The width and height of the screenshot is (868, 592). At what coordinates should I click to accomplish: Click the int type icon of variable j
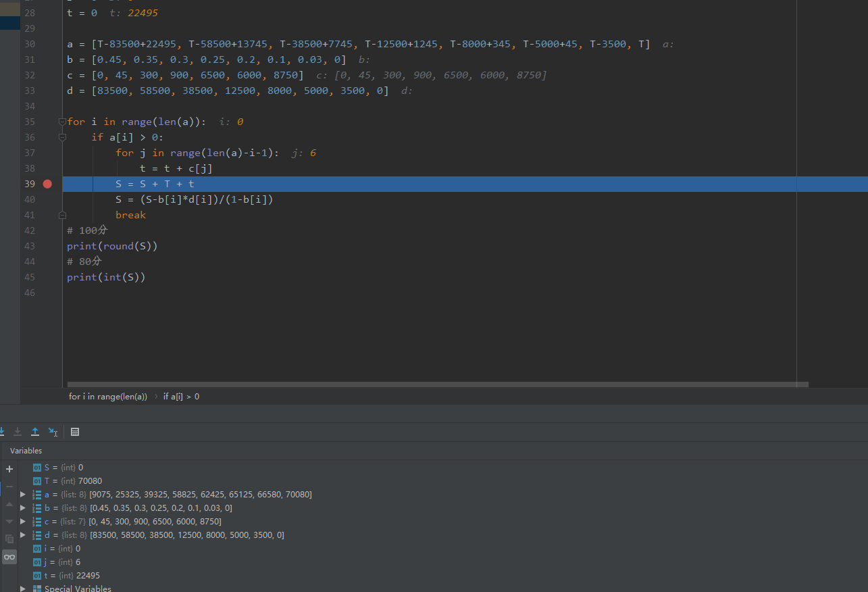[37, 562]
